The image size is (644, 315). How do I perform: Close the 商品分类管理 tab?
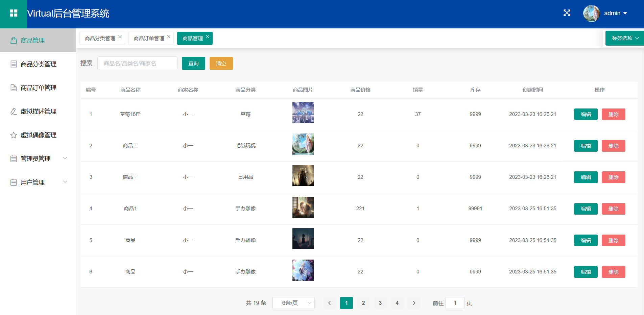click(120, 37)
